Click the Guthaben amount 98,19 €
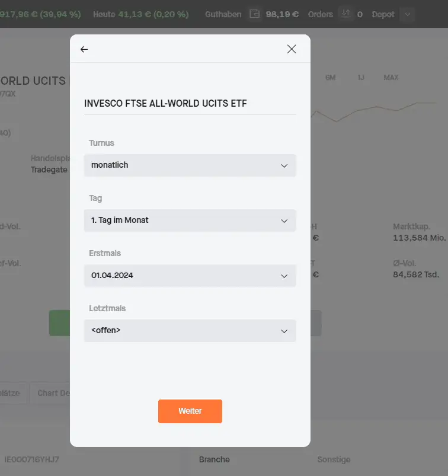 [282, 14]
